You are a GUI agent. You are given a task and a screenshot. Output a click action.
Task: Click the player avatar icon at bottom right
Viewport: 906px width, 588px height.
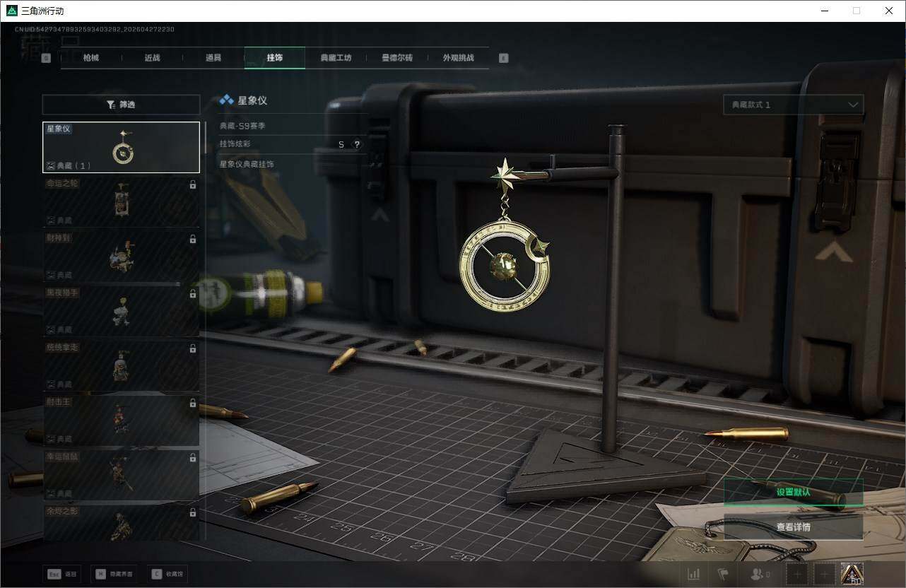[x=851, y=573]
